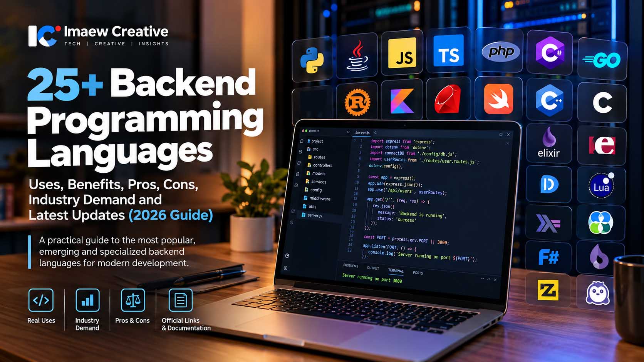This screenshot has height=362, width=644.
Task: Select the TERMINAL panel tab
Action: [x=396, y=271]
